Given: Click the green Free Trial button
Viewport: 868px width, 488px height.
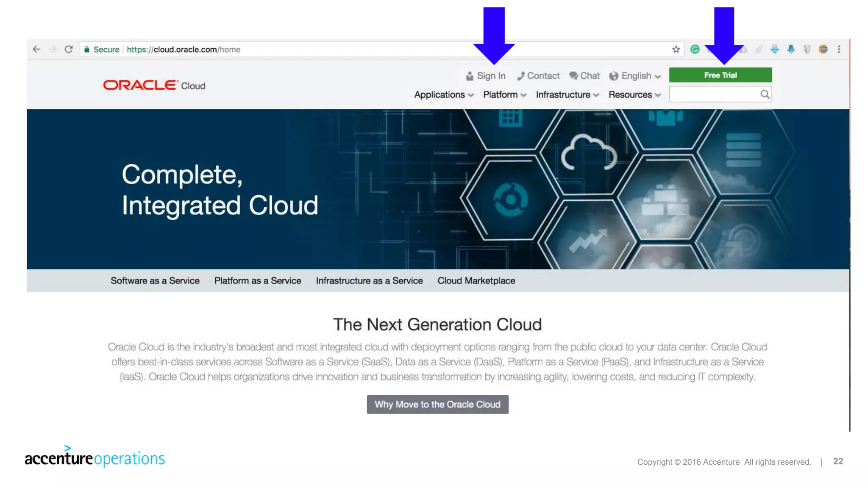Looking at the screenshot, I should pyautogui.click(x=720, y=75).
